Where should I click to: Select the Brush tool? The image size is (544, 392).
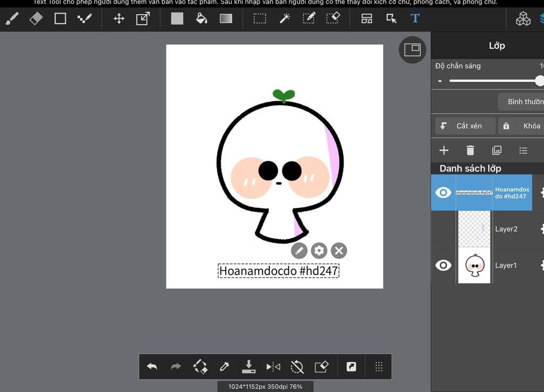(x=12, y=19)
